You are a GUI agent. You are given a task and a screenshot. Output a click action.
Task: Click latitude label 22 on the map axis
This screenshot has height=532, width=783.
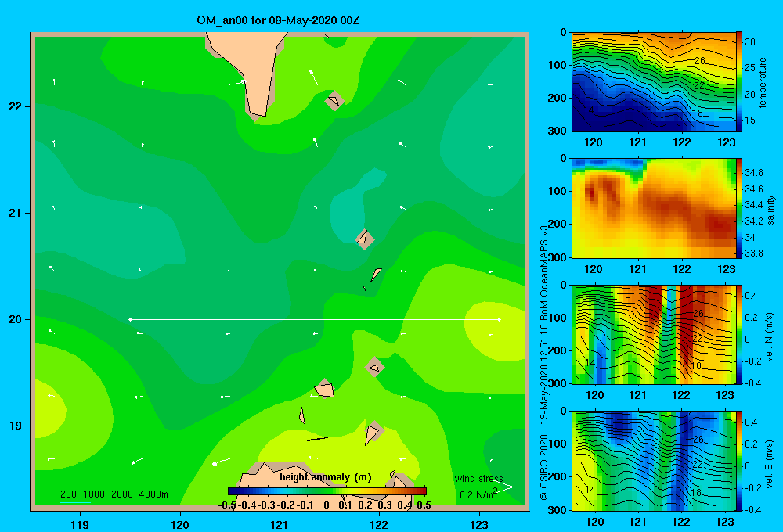pyautogui.click(x=16, y=106)
